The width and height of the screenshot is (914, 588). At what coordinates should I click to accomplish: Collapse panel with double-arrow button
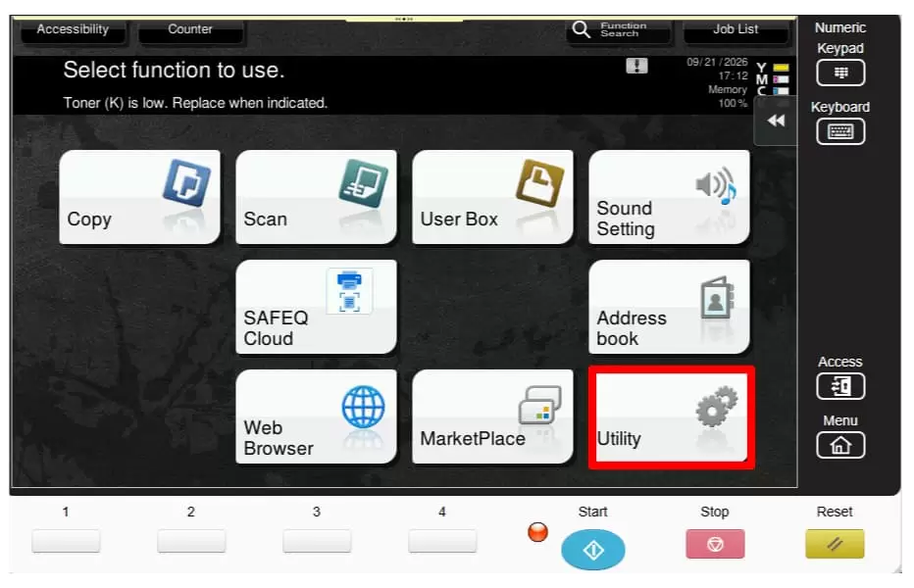pyautogui.click(x=776, y=121)
